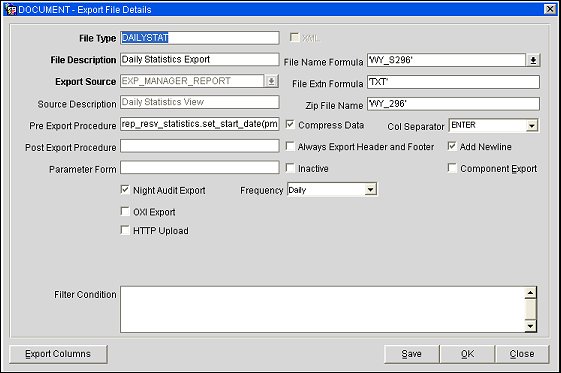This screenshot has height=373, width=561.
Task: Click the Filter Condition scroll up arrow
Action: coord(530,293)
